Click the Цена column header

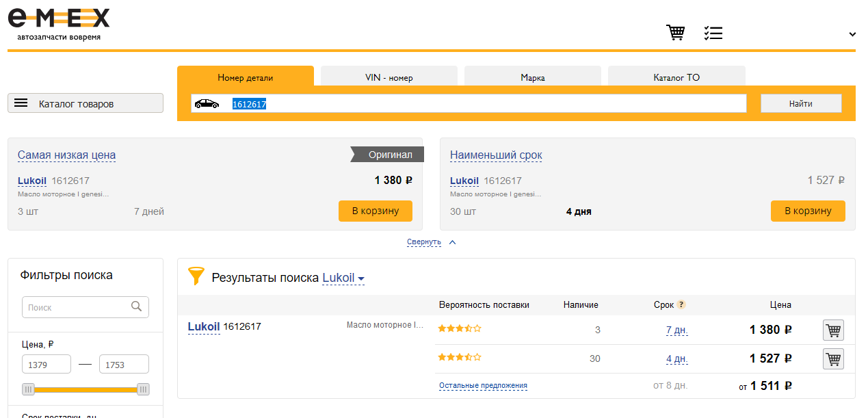coord(780,305)
